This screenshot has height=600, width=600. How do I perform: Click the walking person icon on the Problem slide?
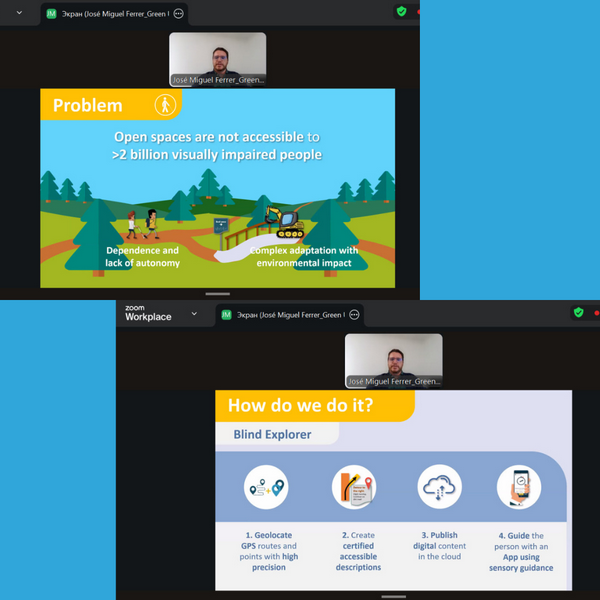(165, 105)
